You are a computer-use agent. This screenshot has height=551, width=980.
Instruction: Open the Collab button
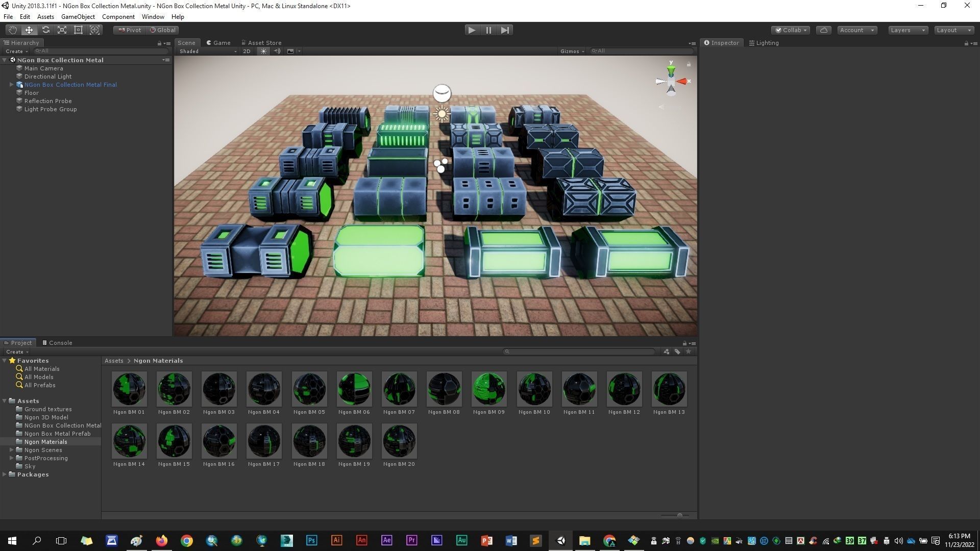click(x=791, y=30)
